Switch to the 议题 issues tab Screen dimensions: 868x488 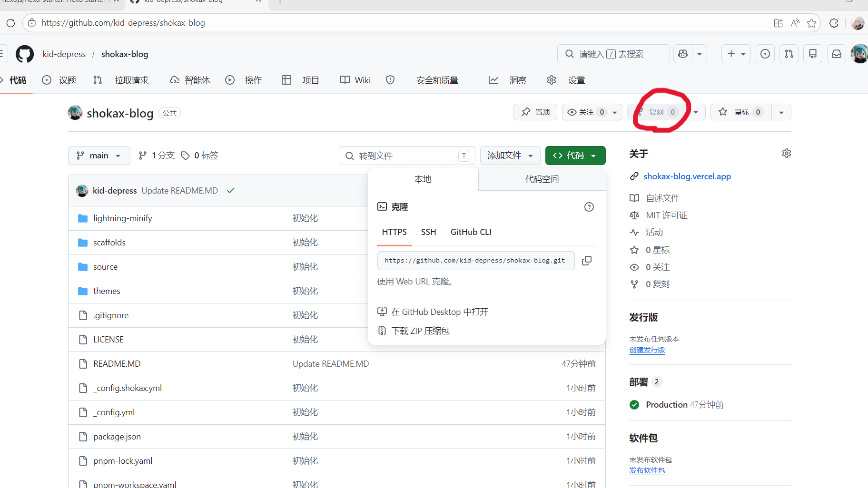59,80
